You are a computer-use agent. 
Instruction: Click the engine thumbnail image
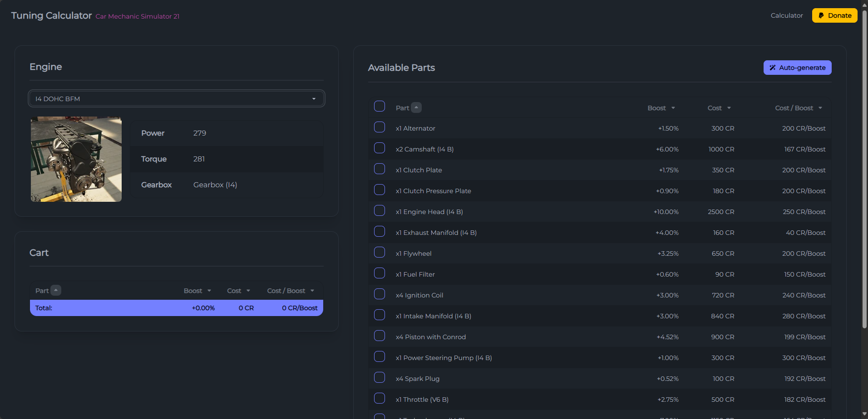[x=76, y=159]
